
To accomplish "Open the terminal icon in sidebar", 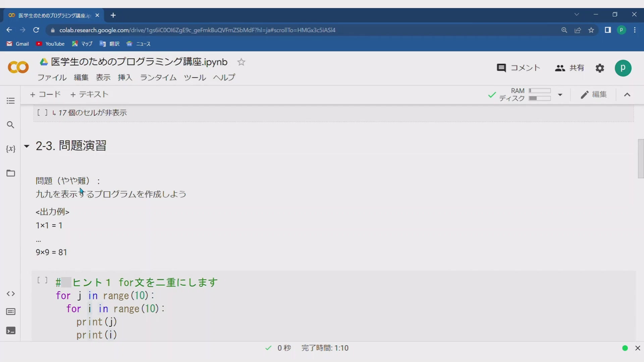I will [x=11, y=331].
